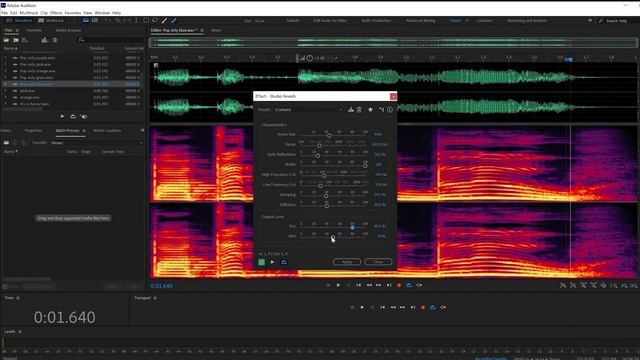The width and height of the screenshot is (640, 360).
Task: Adjust the Decay slider handle
Action: [x=319, y=145]
